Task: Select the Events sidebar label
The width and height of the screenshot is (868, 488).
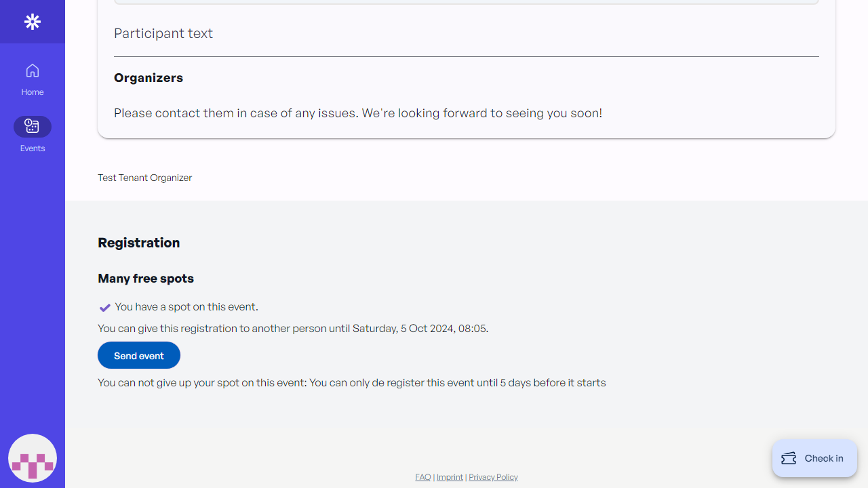Action: (33, 148)
